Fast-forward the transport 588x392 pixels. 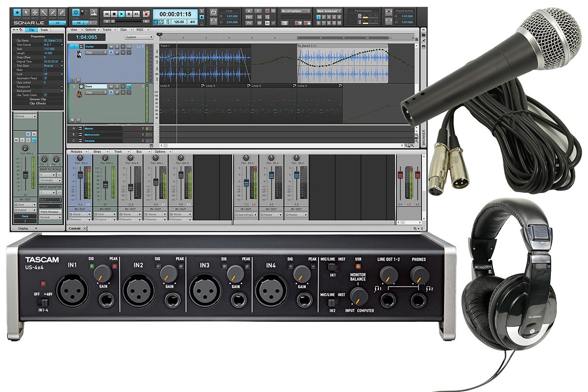pos(136,14)
